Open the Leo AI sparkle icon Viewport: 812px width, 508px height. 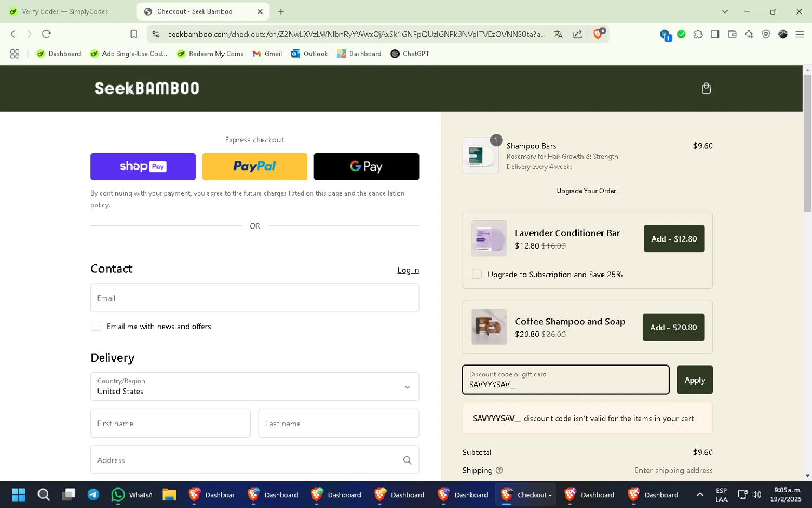(749, 34)
